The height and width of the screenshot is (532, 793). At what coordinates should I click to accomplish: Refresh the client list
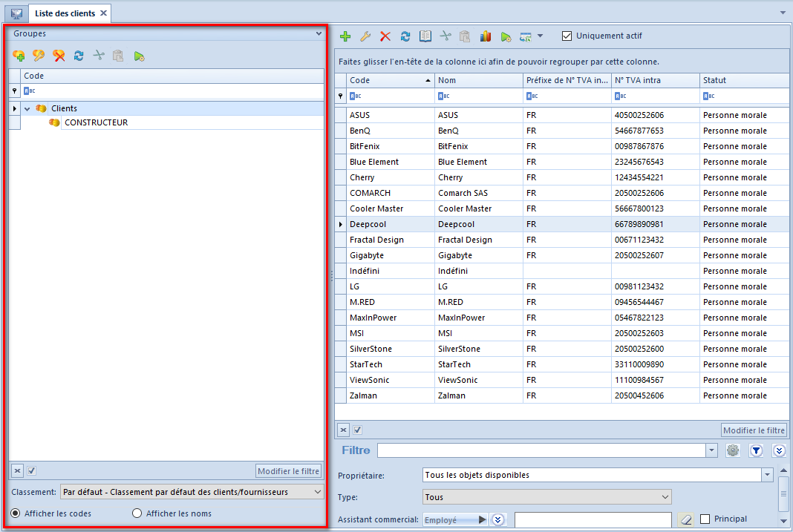click(x=405, y=36)
